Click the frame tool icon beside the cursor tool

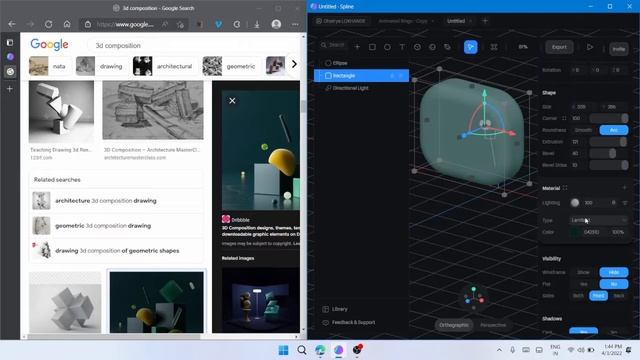pos(494,47)
